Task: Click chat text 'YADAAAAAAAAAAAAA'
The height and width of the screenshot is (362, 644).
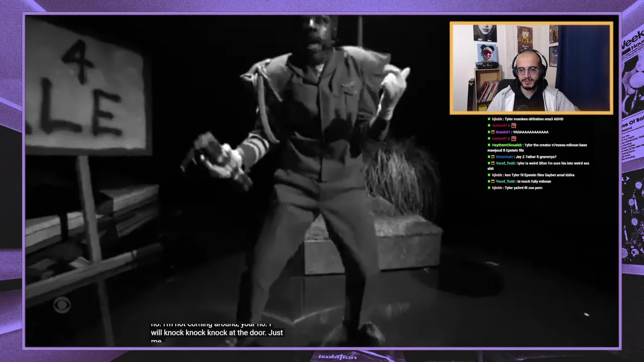Action: tap(531, 132)
